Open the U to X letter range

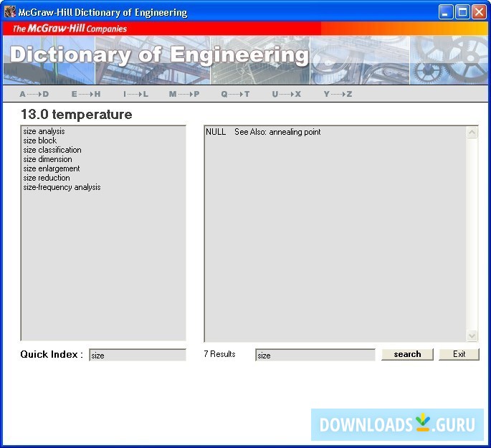tap(287, 94)
